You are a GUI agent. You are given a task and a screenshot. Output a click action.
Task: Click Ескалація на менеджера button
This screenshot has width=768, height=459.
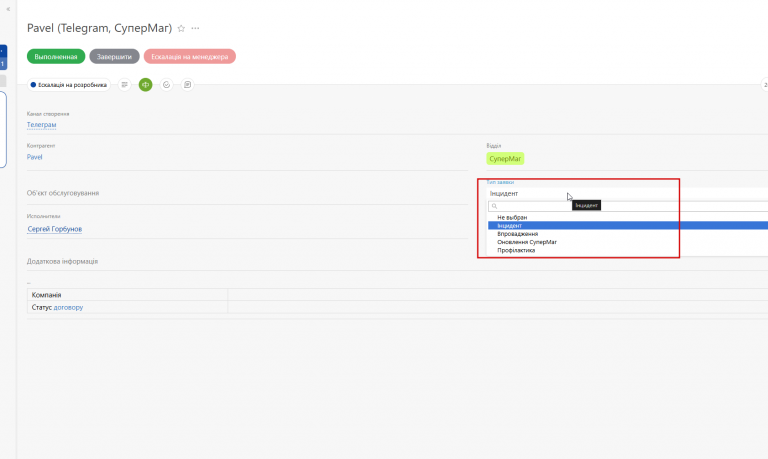[190, 57]
